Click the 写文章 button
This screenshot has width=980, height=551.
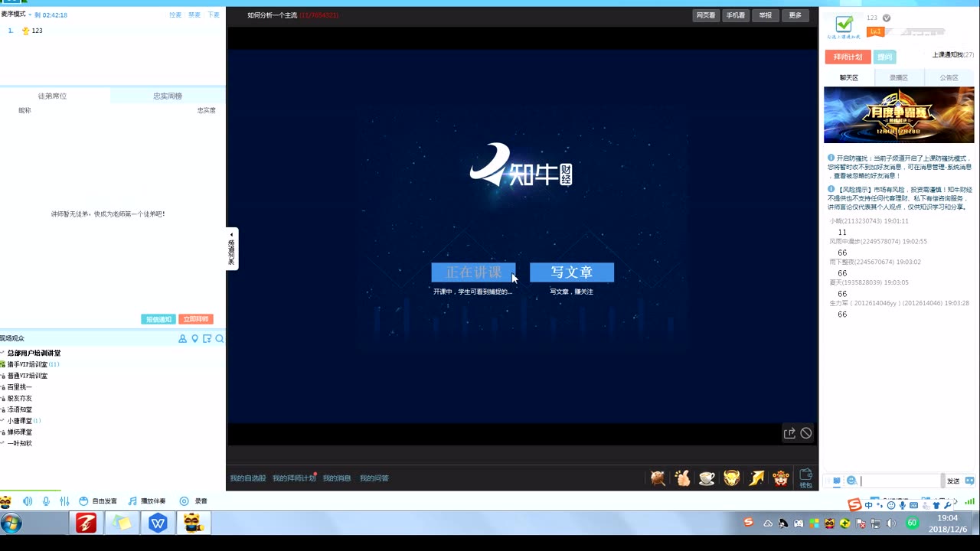(x=572, y=272)
